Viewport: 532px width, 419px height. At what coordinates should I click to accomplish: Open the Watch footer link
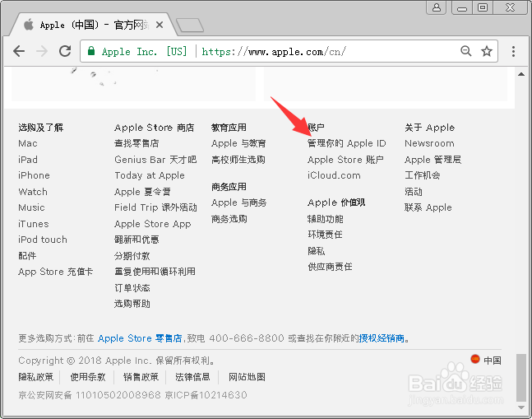(x=33, y=192)
